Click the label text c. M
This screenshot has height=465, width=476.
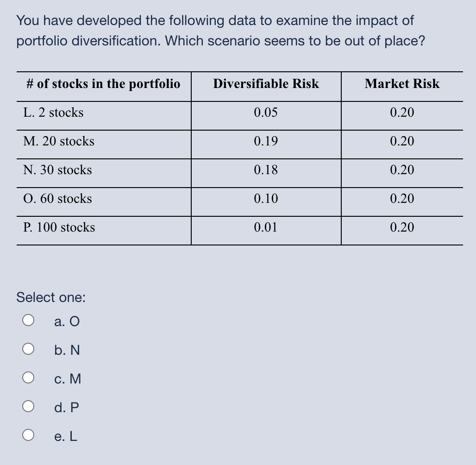[x=68, y=379]
